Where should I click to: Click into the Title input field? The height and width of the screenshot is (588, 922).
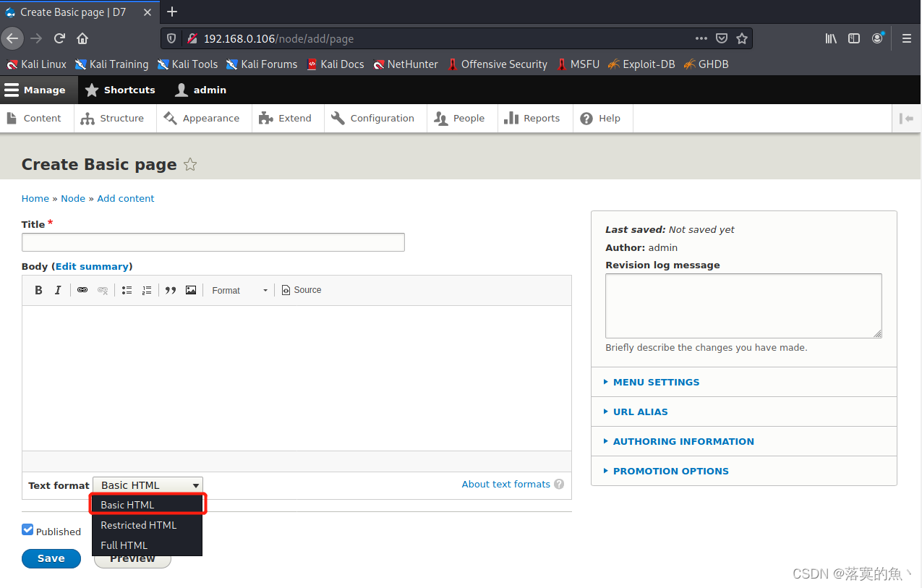213,242
